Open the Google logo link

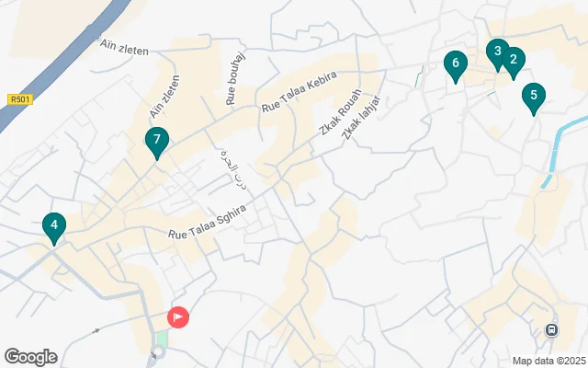(31, 357)
